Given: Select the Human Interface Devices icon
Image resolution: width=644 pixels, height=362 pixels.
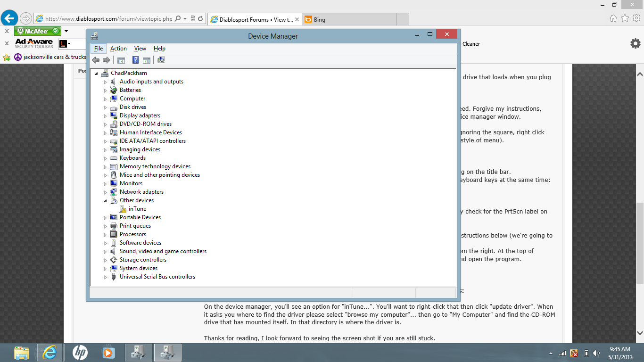Looking at the screenshot, I should coord(114,132).
